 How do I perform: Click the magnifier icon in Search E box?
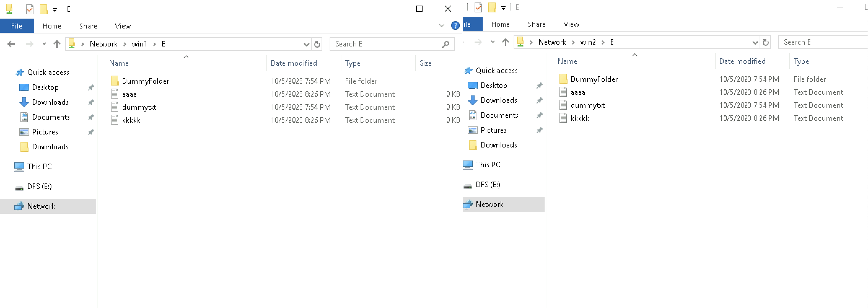(445, 44)
